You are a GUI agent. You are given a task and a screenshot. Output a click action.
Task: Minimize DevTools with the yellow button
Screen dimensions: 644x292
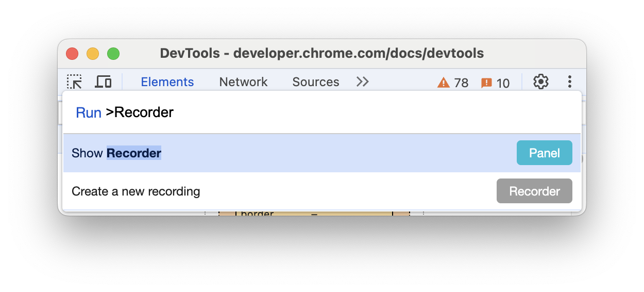[x=93, y=54]
